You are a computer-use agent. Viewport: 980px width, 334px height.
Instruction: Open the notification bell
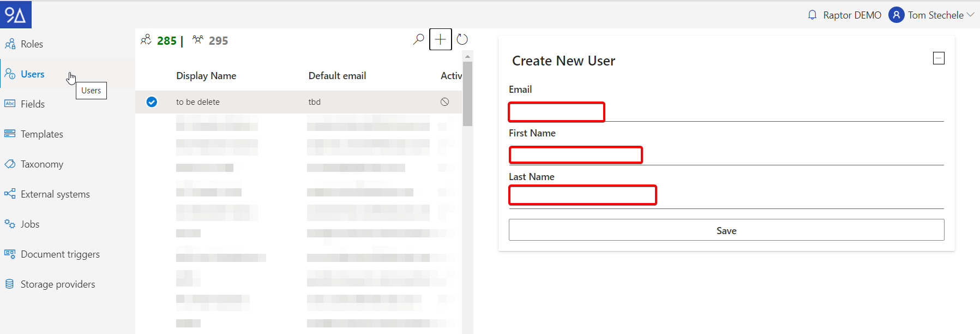(812, 15)
